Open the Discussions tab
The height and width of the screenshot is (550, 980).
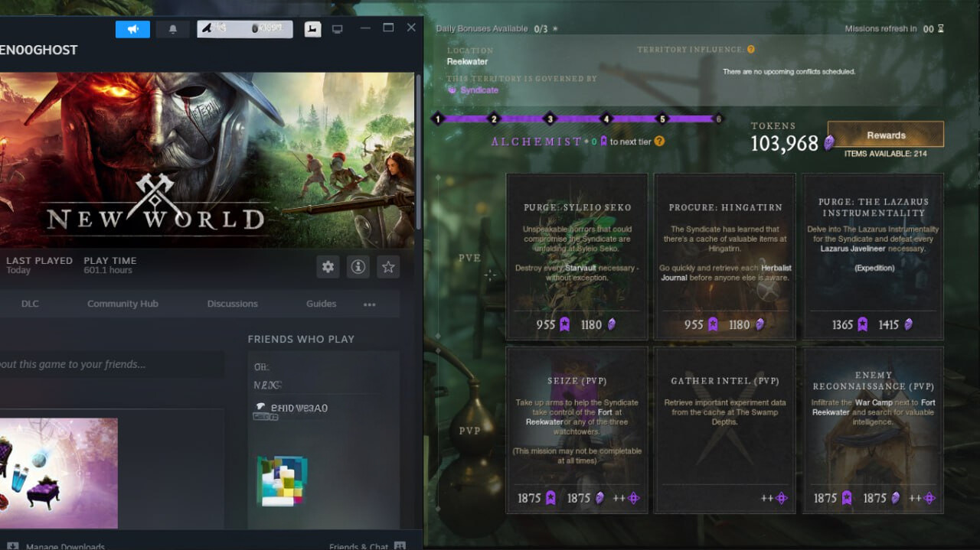232,304
